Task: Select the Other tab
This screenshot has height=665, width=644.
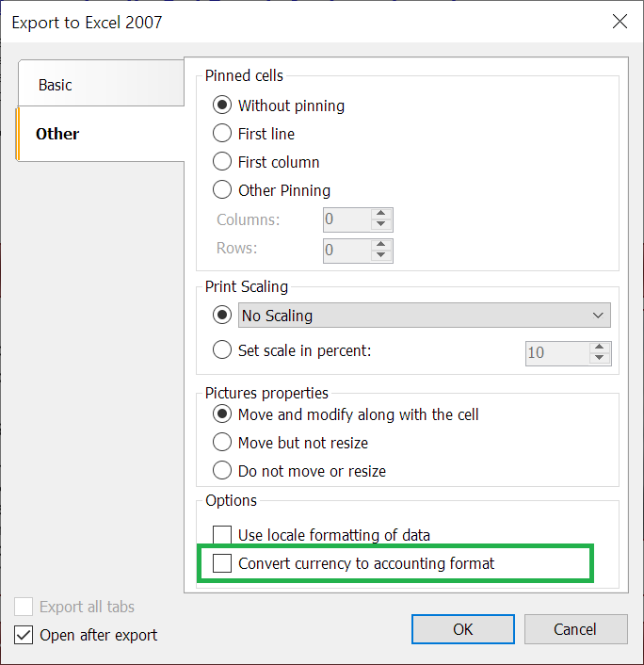Action: point(100,134)
